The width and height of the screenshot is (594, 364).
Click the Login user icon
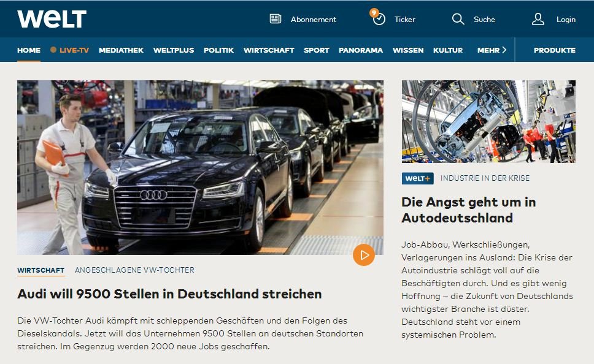(538, 19)
